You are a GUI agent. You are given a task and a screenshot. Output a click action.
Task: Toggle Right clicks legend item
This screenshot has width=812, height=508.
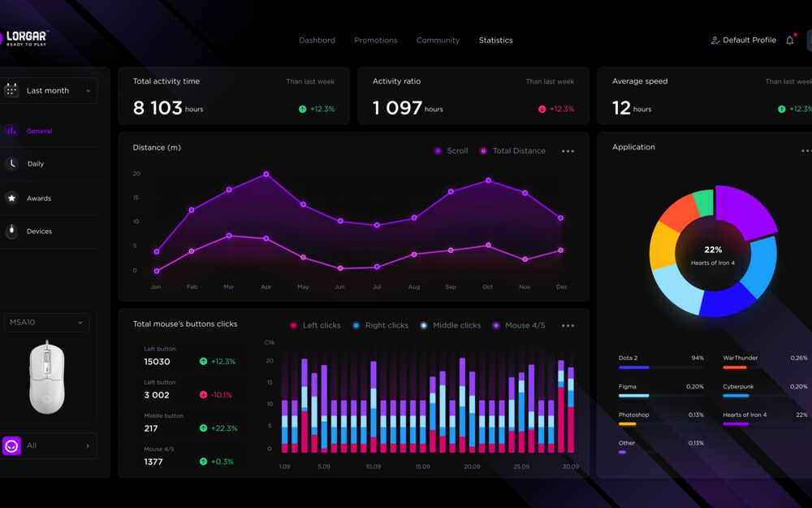coord(380,326)
